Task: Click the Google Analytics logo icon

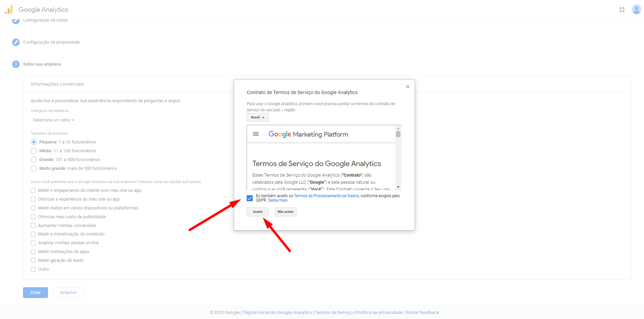Action: point(9,9)
